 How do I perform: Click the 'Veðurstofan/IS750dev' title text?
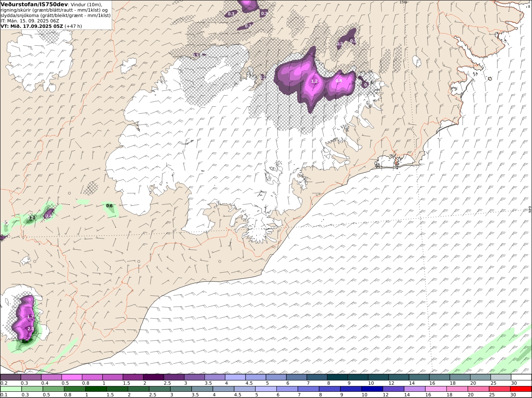[x=34, y=4]
